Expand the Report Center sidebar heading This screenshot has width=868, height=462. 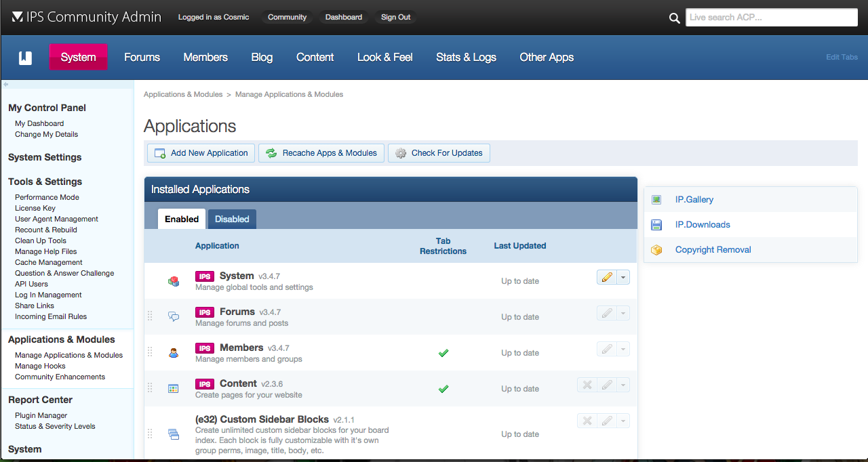(40, 400)
